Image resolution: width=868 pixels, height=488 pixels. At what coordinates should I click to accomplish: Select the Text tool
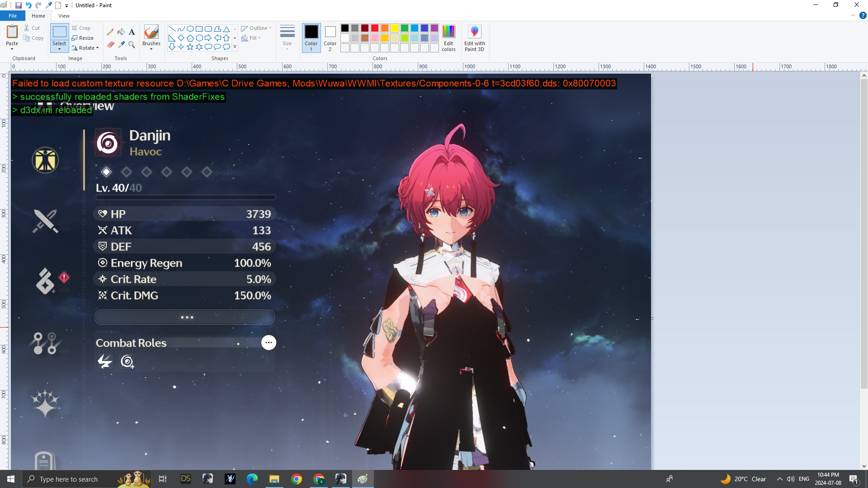pos(132,32)
